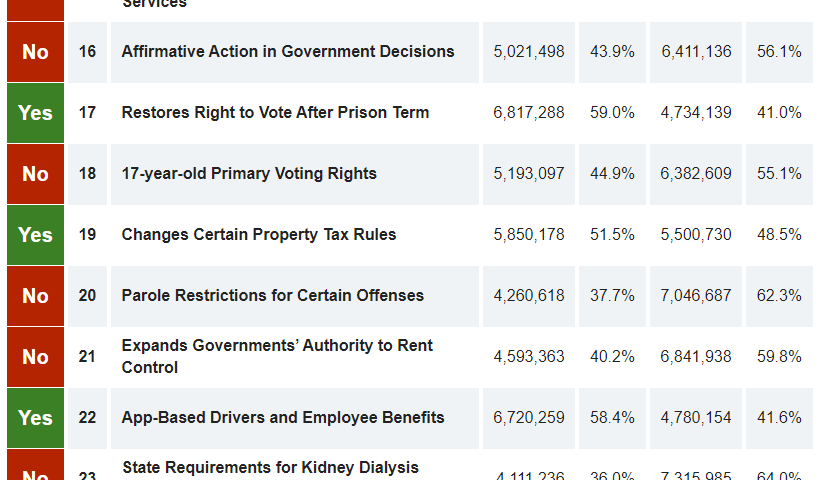Click the red No badge for Proposition 16
Image resolution: width=826 pixels, height=480 pixels.
pyautogui.click(x=35, y=52)
